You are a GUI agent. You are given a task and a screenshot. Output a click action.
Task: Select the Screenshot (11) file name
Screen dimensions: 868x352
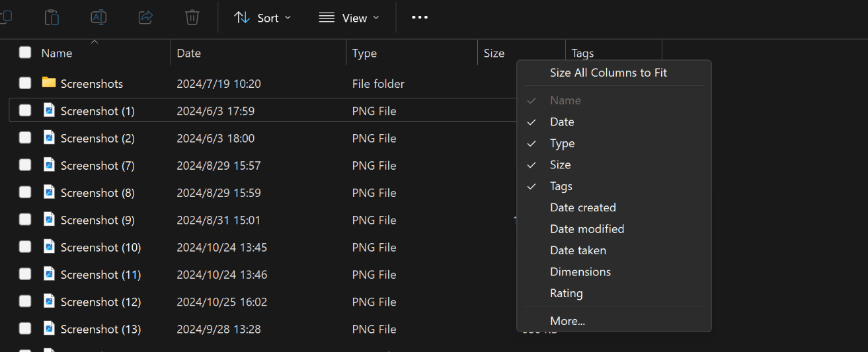click(101, 275)
